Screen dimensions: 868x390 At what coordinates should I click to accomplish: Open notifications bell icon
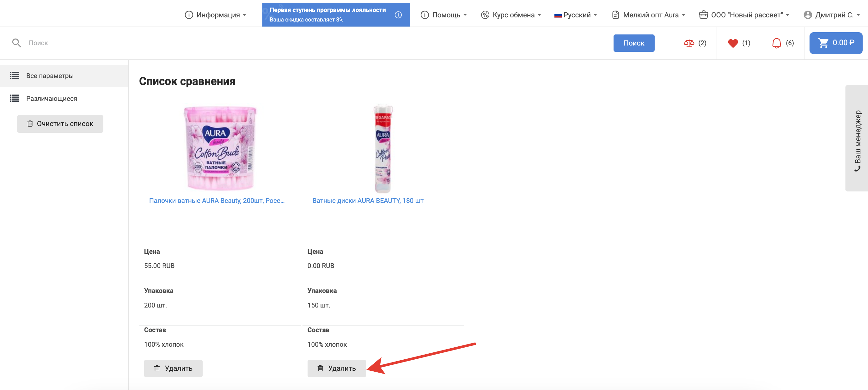pyautogui.click(x=776, y=43)
